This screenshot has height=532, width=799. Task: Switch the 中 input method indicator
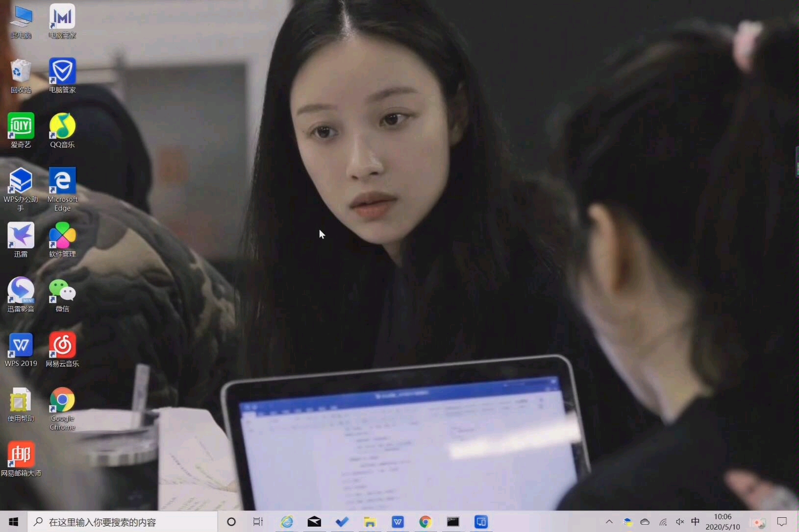point(695,522)
